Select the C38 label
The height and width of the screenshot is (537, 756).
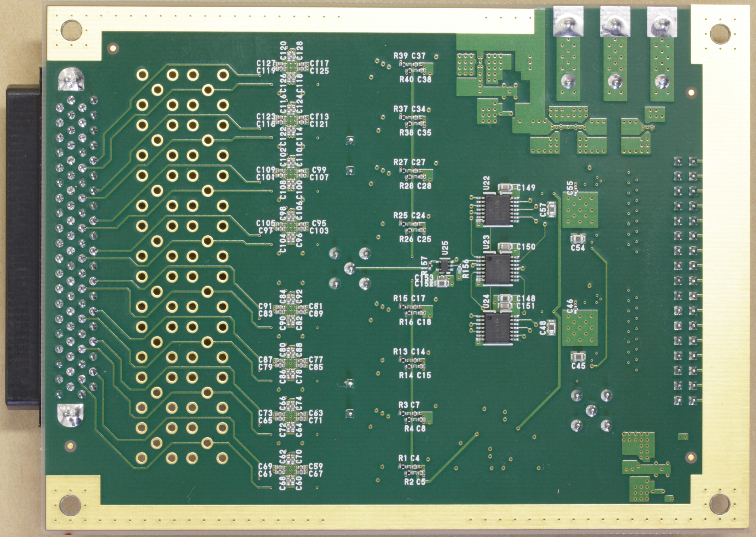(424, 79)
